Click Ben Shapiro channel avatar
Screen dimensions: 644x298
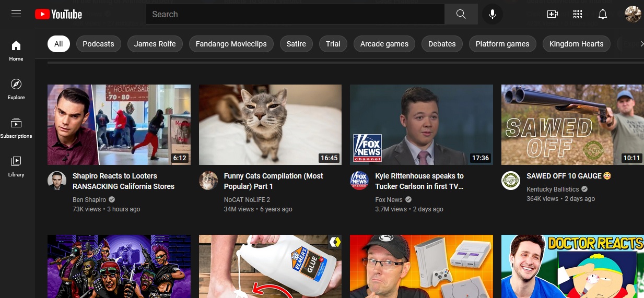57,181
